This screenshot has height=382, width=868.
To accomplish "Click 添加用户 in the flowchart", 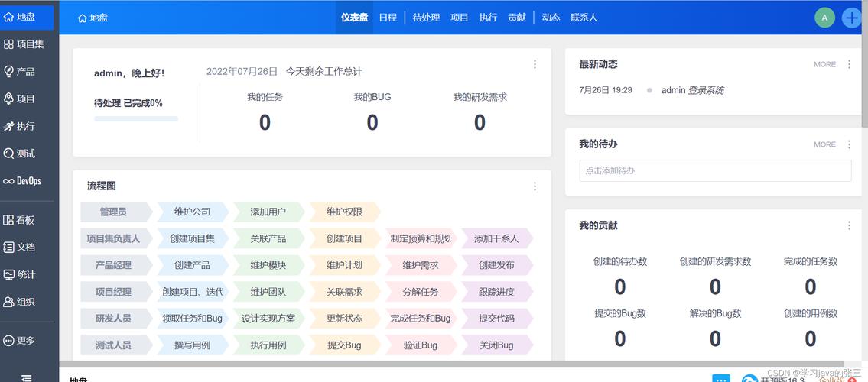I will [268, 212].
